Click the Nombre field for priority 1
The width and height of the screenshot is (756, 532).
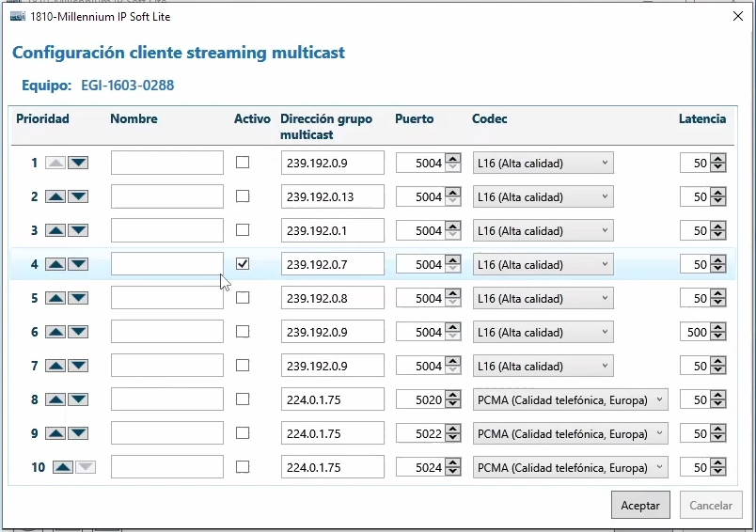[166, 163]
